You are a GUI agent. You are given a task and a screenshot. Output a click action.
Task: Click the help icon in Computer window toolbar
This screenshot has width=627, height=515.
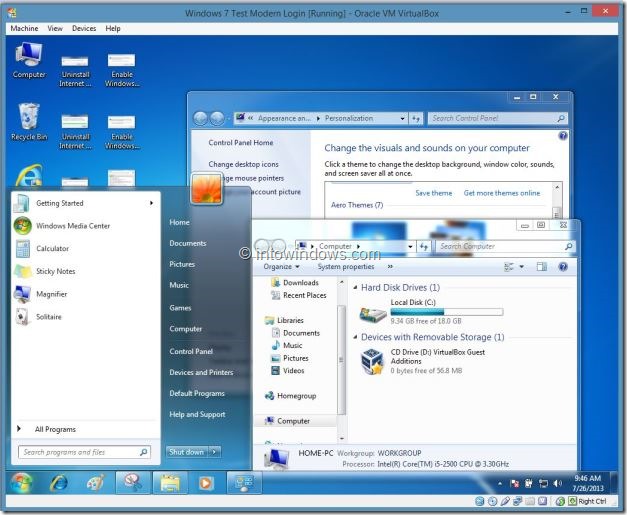coord(563,267)
